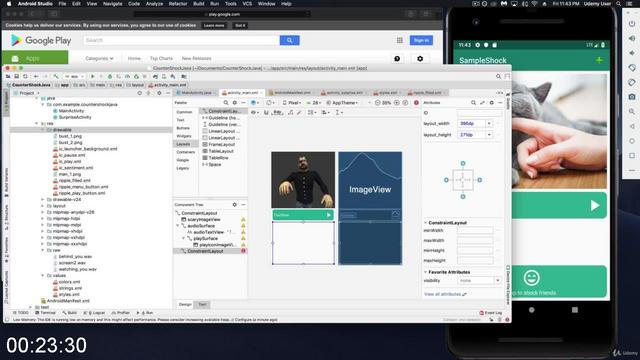Switch to the MainActivity.java tab
Screen dimensions: 640x360
[196, 93]
